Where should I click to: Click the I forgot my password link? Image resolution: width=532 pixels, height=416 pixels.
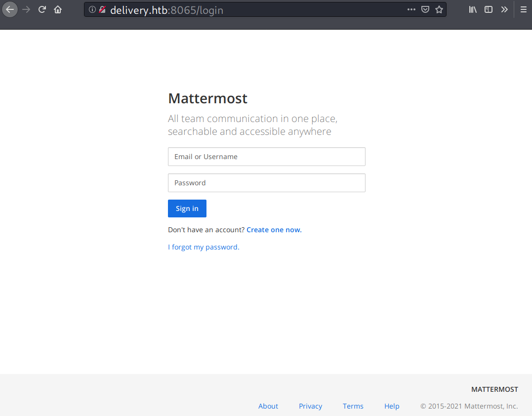(x=204, y=247)
